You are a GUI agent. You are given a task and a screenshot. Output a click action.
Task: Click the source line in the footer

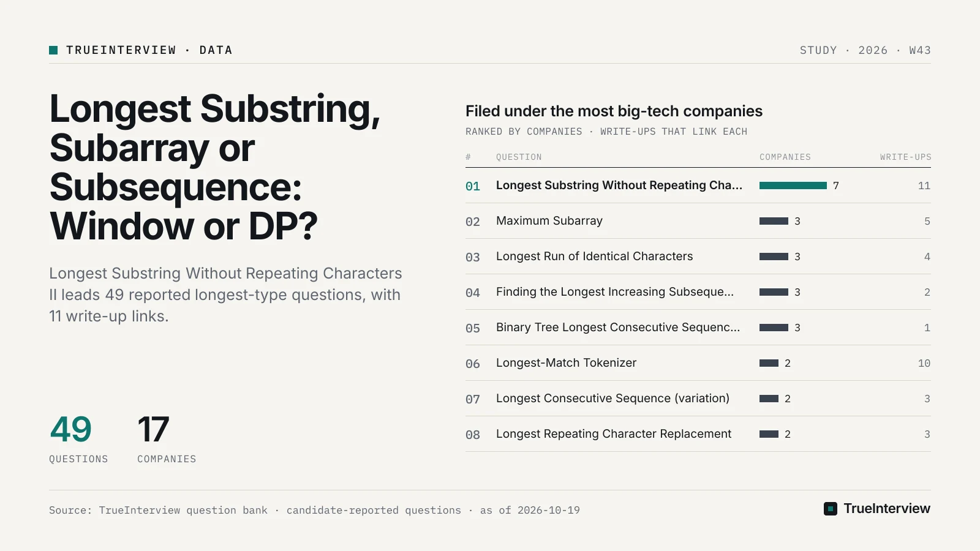[x=314, y=510]
